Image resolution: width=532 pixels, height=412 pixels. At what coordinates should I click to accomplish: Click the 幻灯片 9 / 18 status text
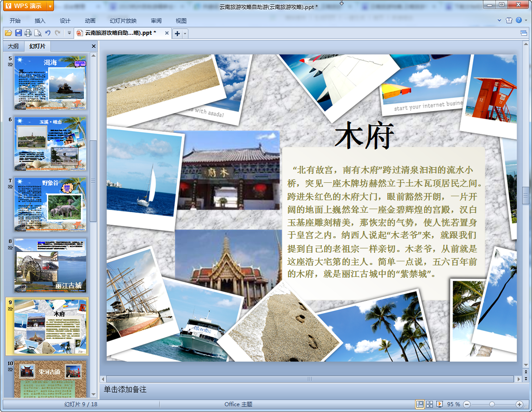coord(81,404)
